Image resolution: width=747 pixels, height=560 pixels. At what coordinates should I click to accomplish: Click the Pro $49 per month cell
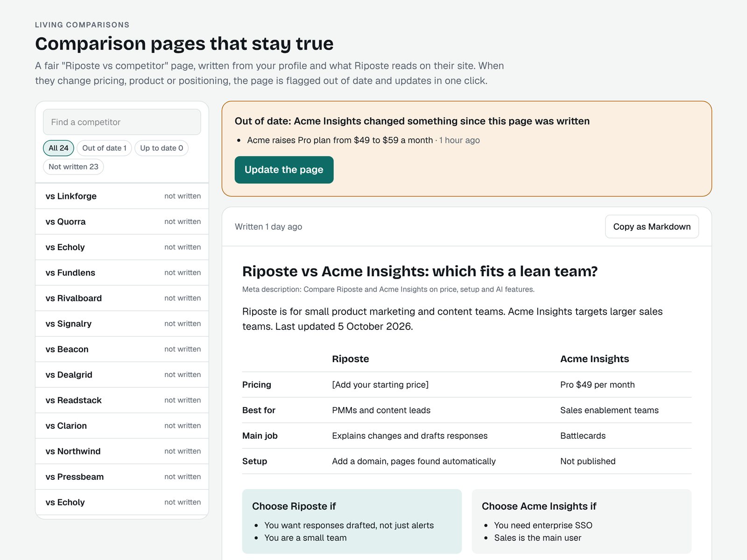coord(597,385)
